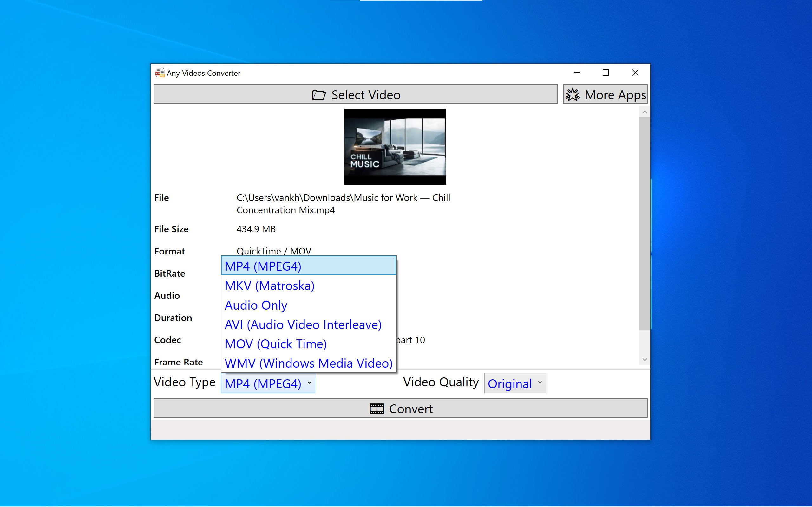812x507 pixels.
Task: Click the Any Videos Converter title bar icon
Action: coord(160,73)
